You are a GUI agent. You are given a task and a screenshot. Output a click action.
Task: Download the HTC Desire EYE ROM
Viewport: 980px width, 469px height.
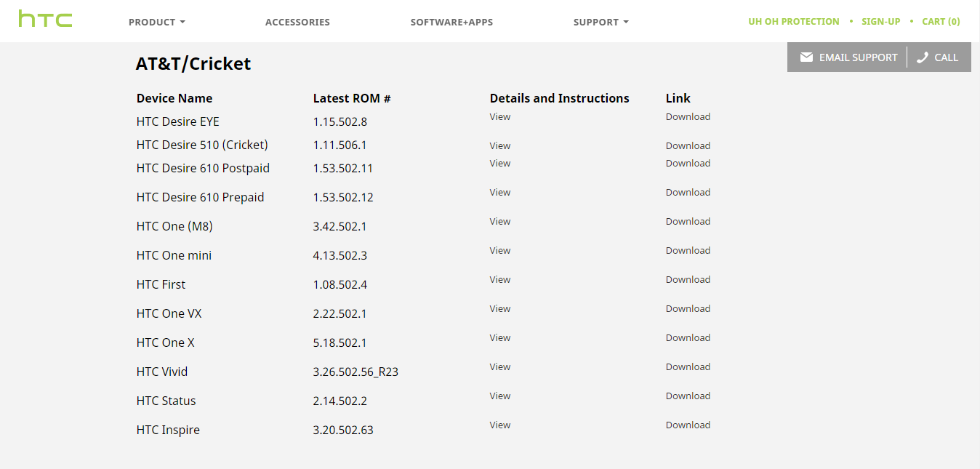click(688, 116)
